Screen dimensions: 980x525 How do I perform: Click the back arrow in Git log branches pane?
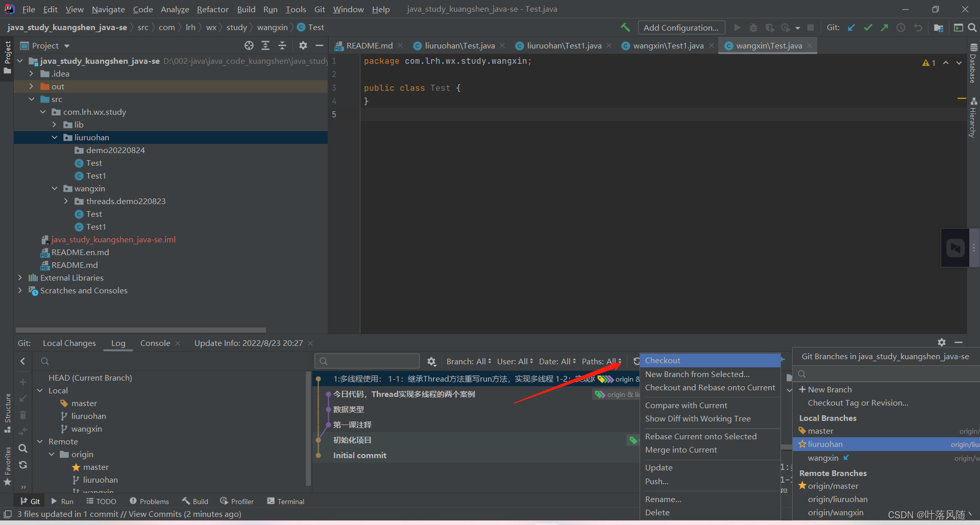23,361
